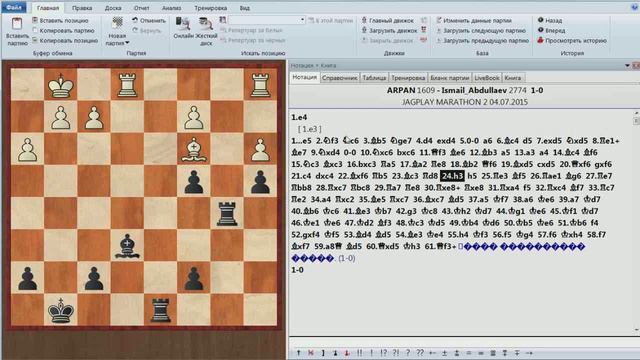The height and width of the screenshot is (360, 640).
Task: Click the highlighted move 24.h3
Action: pos(453,176)
